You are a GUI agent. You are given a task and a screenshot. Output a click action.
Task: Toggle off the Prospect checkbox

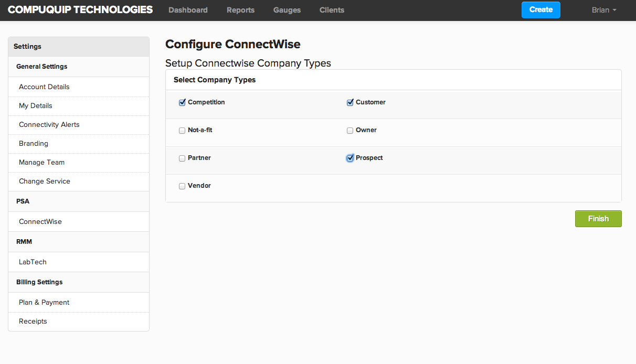click(x=350, y=158)
